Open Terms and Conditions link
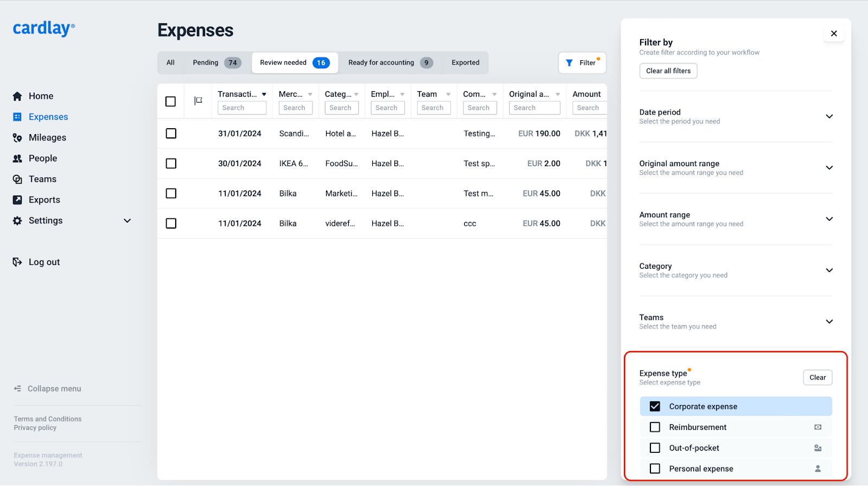Viewport: 868px width, 486px height. pyautogui.click(x=48, y=419)
